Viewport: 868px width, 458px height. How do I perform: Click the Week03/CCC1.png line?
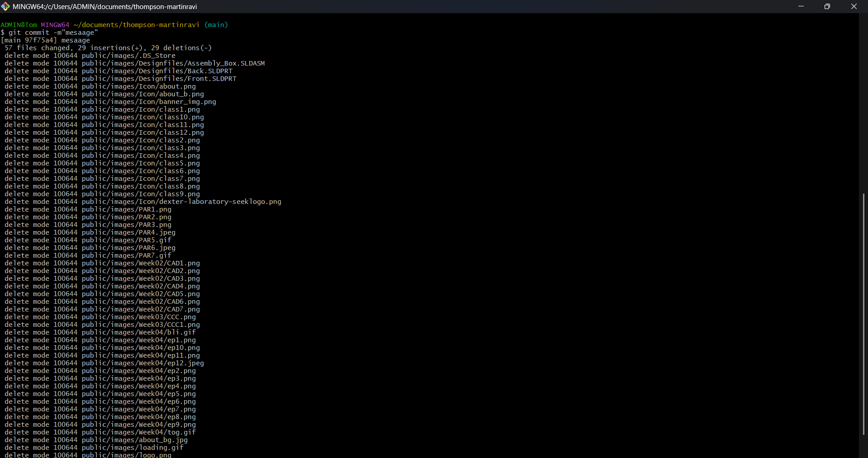click(102, 325)
